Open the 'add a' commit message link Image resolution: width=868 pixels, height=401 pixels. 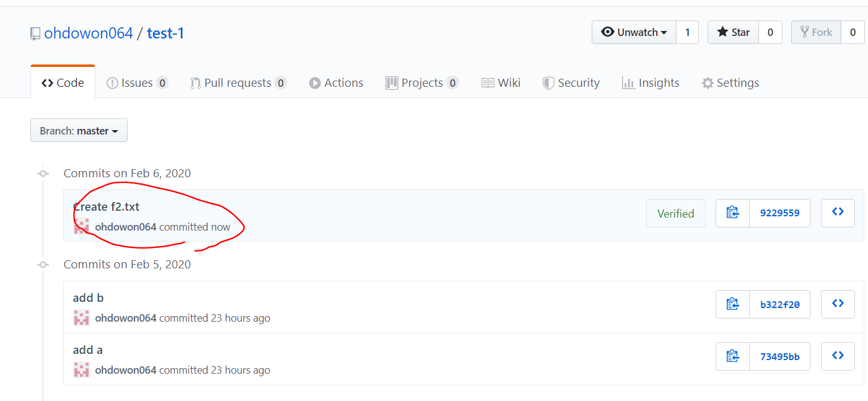point(88,350)
